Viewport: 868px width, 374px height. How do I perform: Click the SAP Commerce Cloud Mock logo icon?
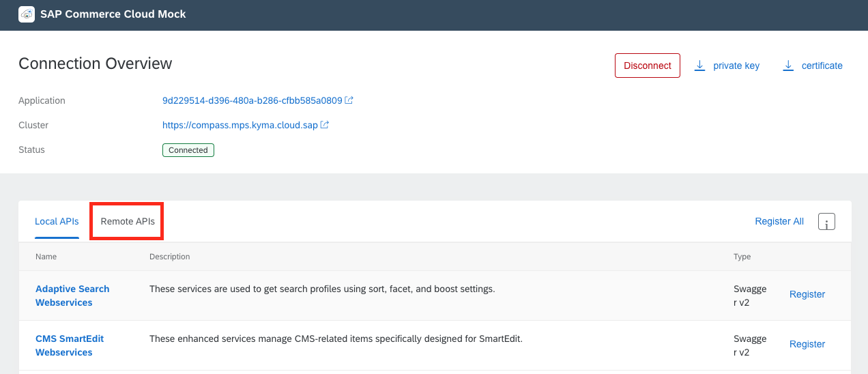coord(27,14)
